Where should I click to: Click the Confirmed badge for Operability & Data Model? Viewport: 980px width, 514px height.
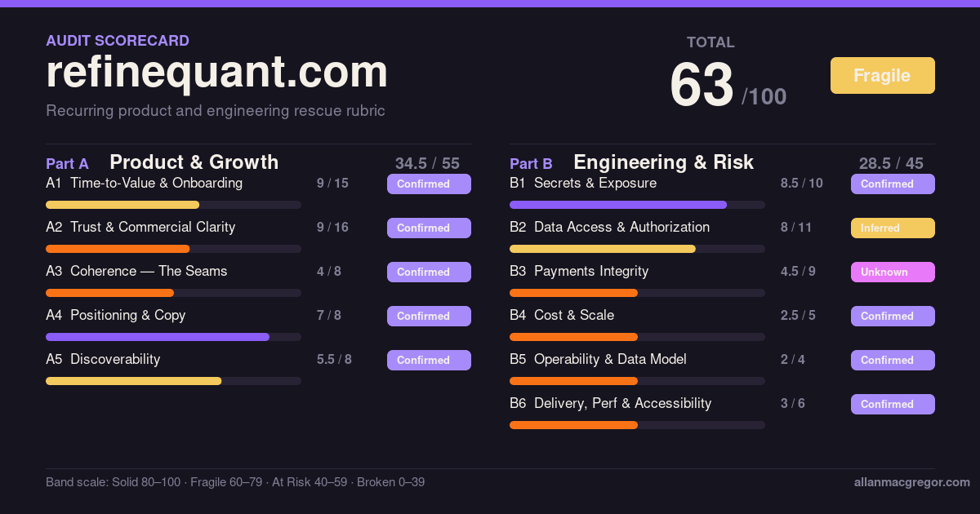coord(893,360)
